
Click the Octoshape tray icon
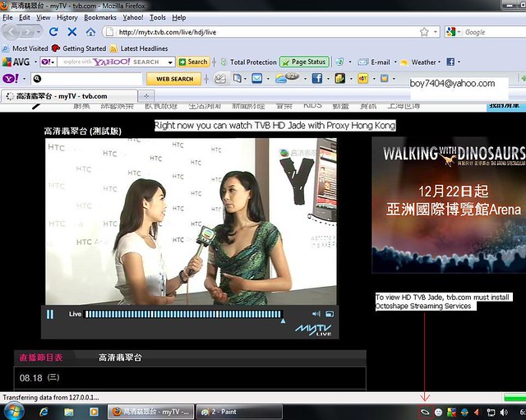coord(426,412)
